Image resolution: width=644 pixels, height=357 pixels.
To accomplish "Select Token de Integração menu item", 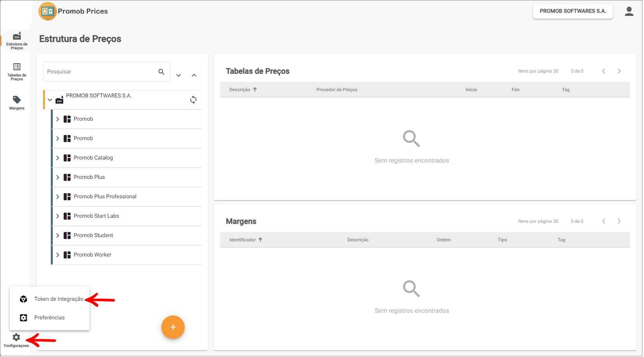I will pyautogui.click(x=50, y=299).
